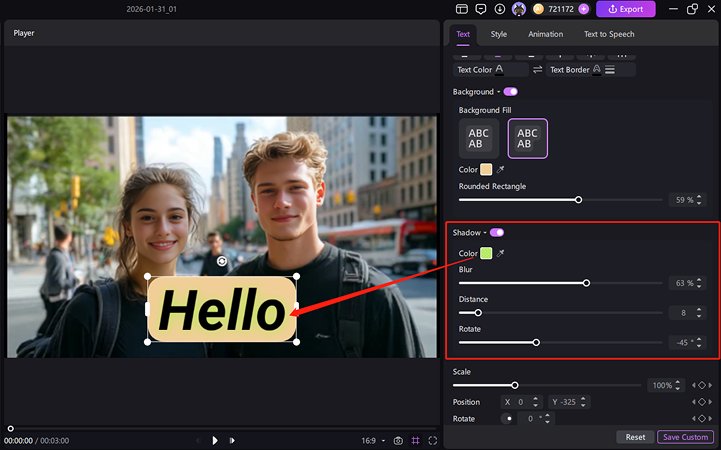Toggle the purple grid guides icon
This screenshot has width=721, height=450.
click(x=415, y=440)
